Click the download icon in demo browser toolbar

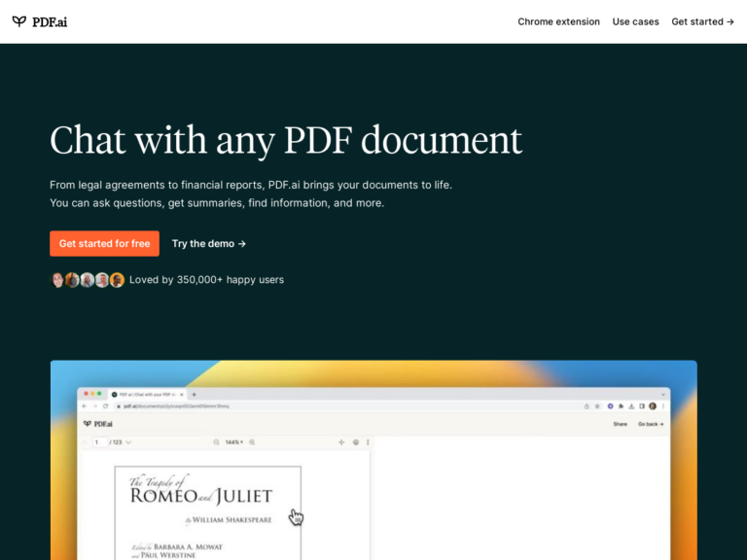[631, 406]
